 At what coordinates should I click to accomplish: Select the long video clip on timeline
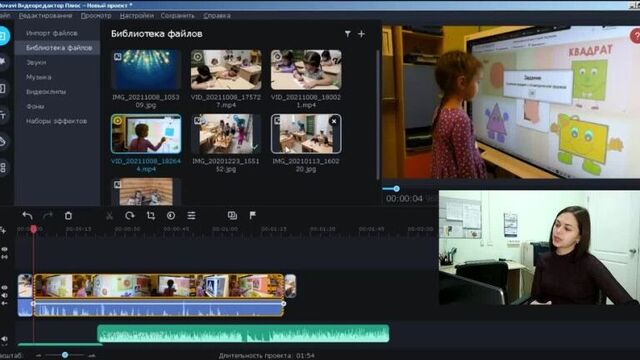[x=159, y=286]
